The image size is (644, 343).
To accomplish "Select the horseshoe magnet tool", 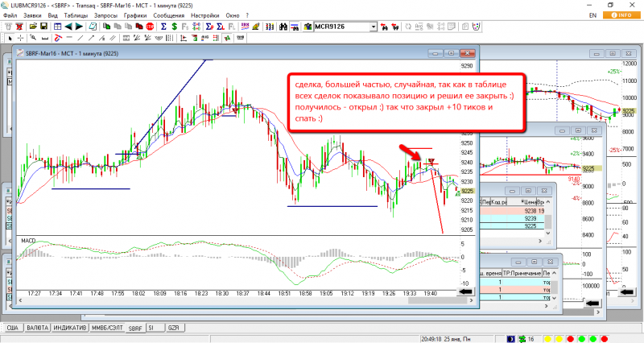I will click(x=58, y=38).
